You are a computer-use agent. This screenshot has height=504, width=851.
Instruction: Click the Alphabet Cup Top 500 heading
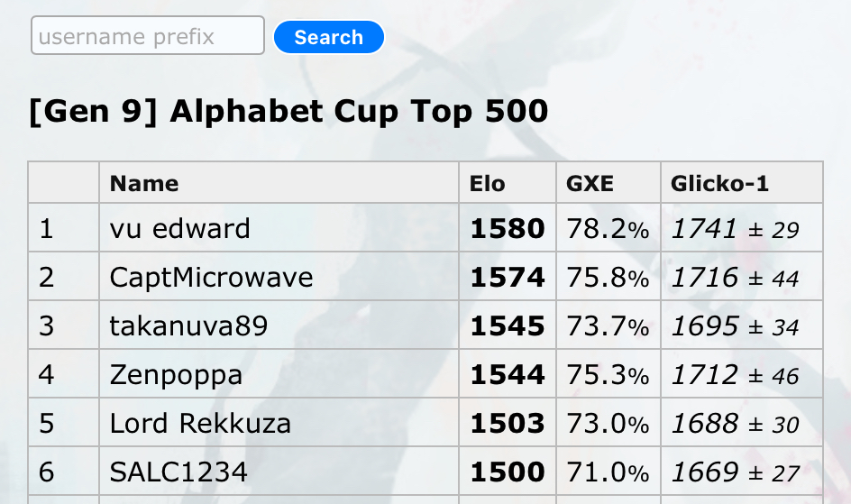click(x=288, y=112)
